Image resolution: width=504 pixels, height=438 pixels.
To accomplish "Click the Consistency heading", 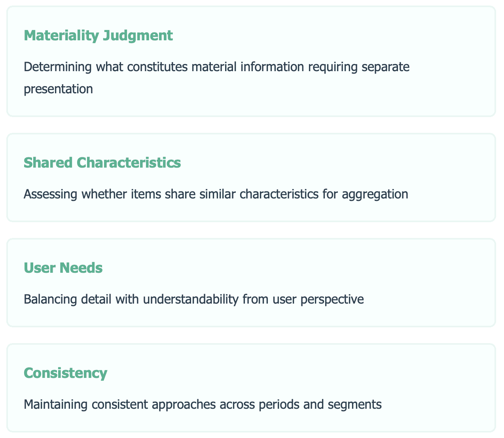I will click(x=66, y=373).
